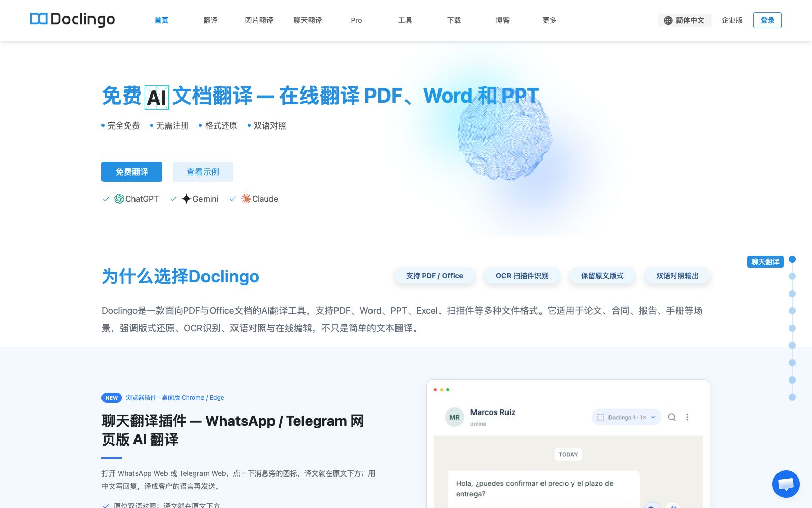The width and height of the screenshot is (812, 508).
Task: Click the Doclingo logo
Action: pyautogui.click(x=73, y=19)
